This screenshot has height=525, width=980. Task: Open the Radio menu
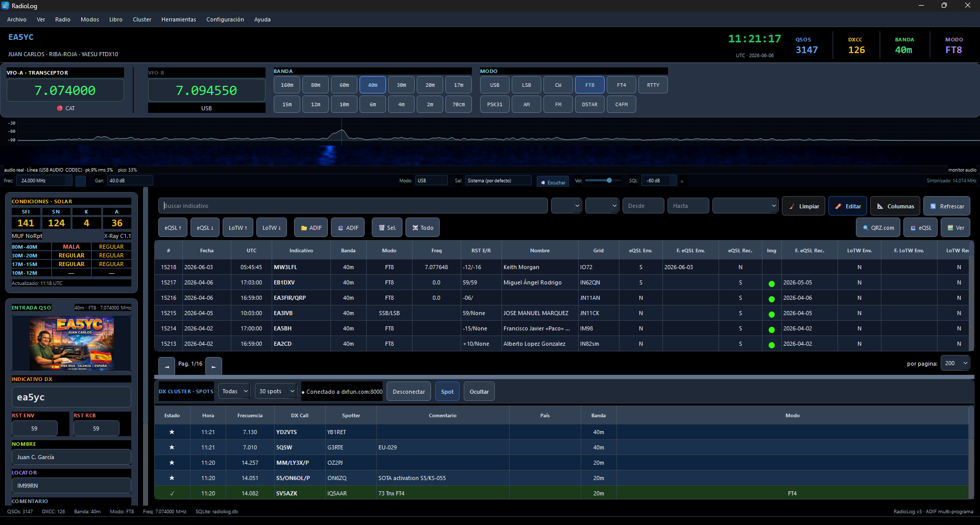[63, 19]
